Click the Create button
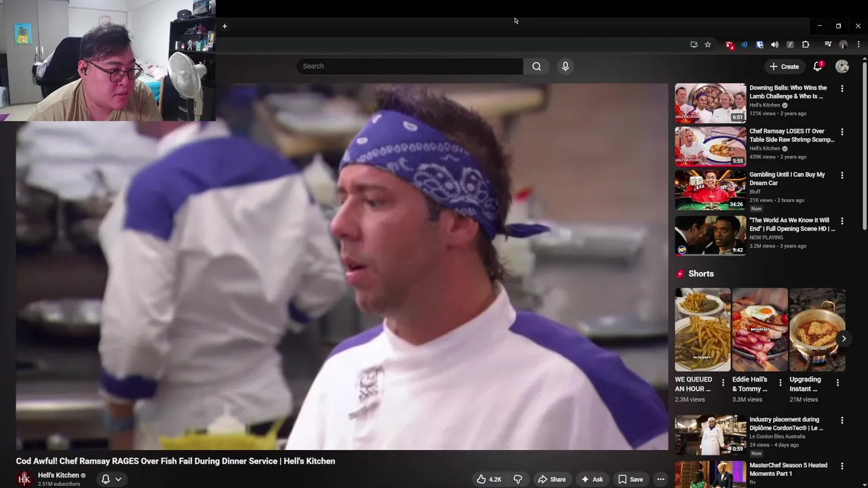 click(x=784, y=66)
